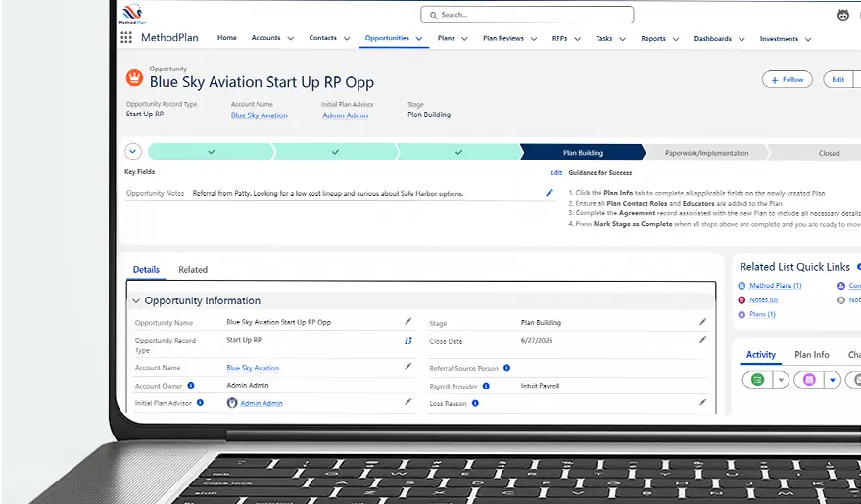Open Plans (1) quick link

tap(762, 314)
